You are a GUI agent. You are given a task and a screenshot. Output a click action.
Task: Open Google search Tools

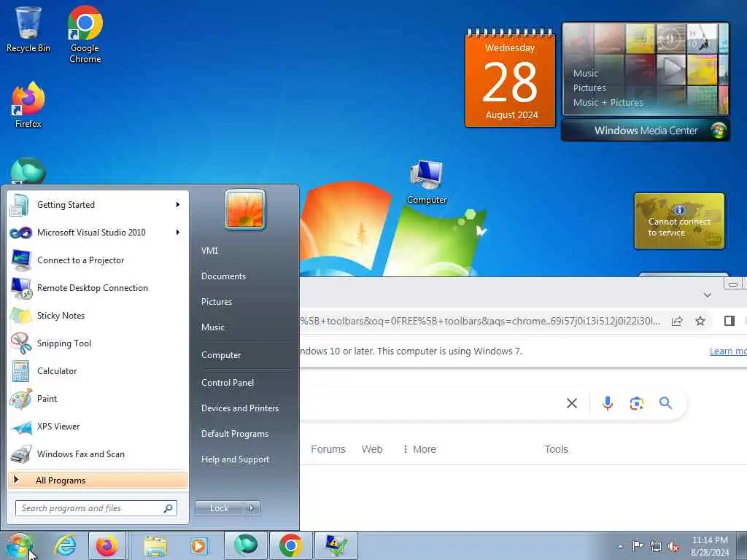(x=557, y=449)
